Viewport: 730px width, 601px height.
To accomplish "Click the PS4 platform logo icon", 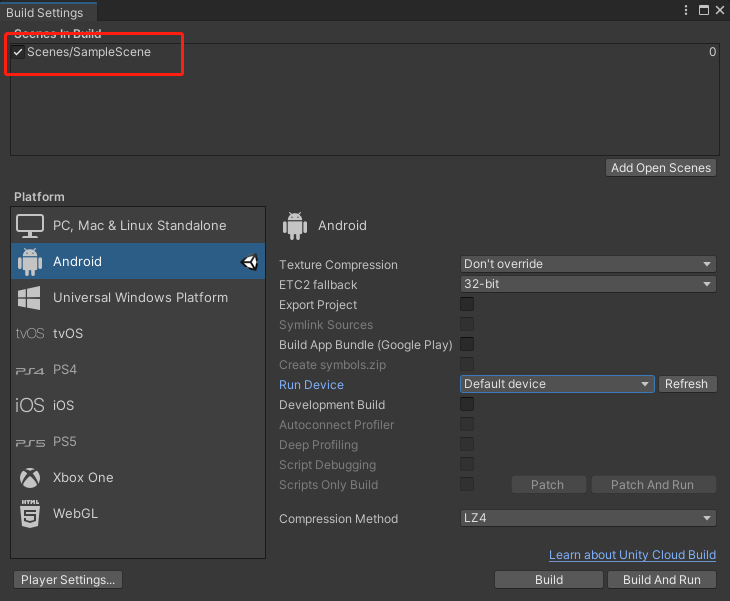I will point(30,371).
